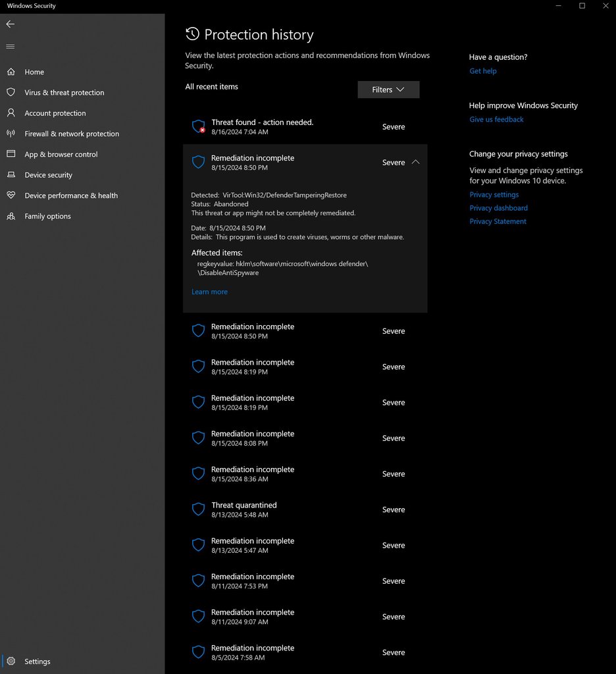This screenshot has height=674, width=616.
Task: Click shield icon of expanded Remediation incomplete item
Action: [198, 162]
